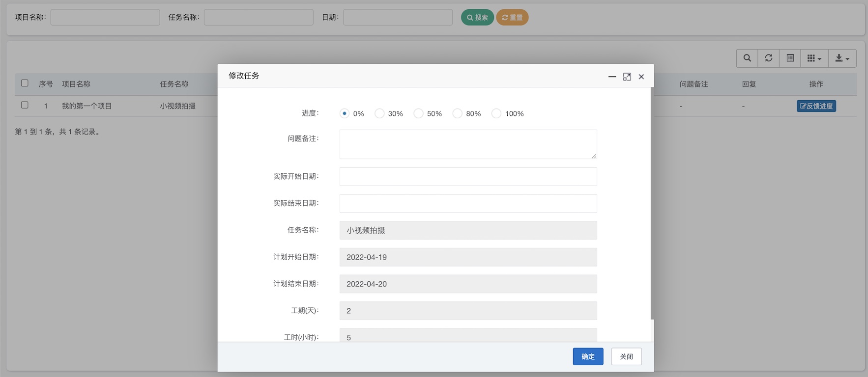Click the 序号 column header

click(x=46, y=84)
